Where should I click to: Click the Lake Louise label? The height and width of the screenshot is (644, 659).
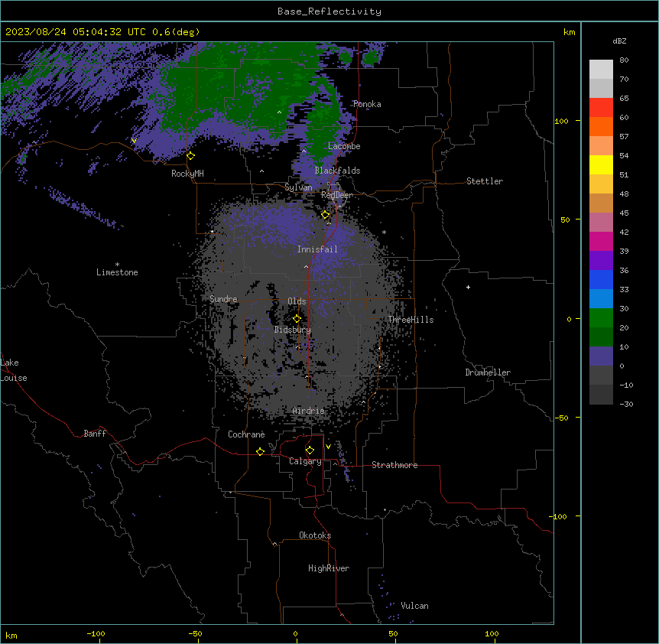click(x=14, y=370)
